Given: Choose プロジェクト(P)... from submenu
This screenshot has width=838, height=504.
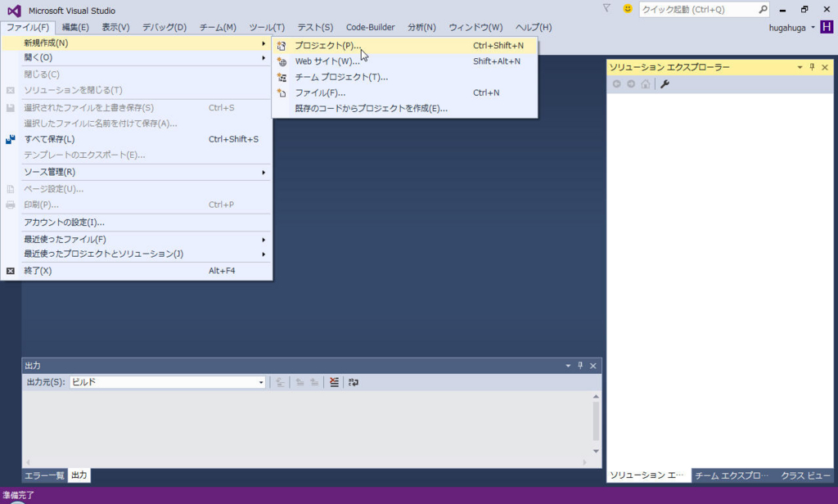Looking at the screenshot, I should 404,46.
